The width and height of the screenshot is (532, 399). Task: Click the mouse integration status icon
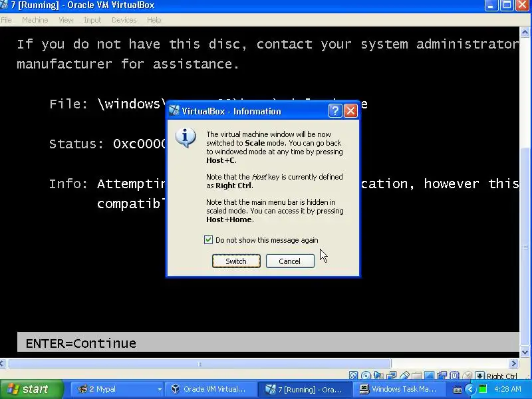coord(467,375)
